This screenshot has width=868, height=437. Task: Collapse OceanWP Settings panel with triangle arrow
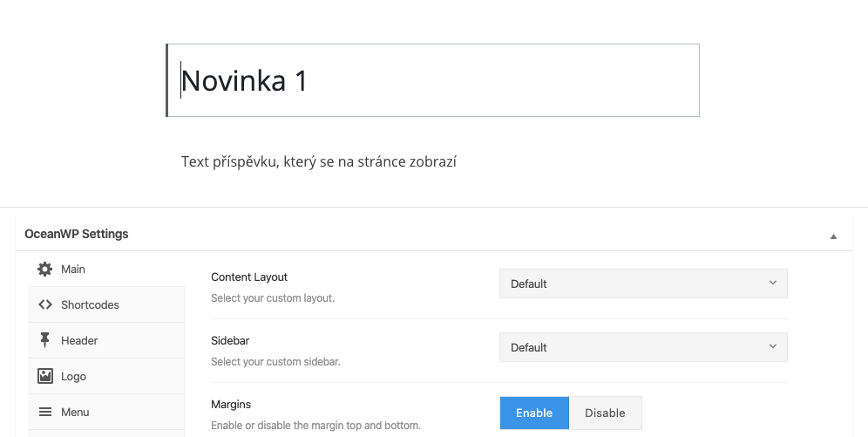[833, 236]
